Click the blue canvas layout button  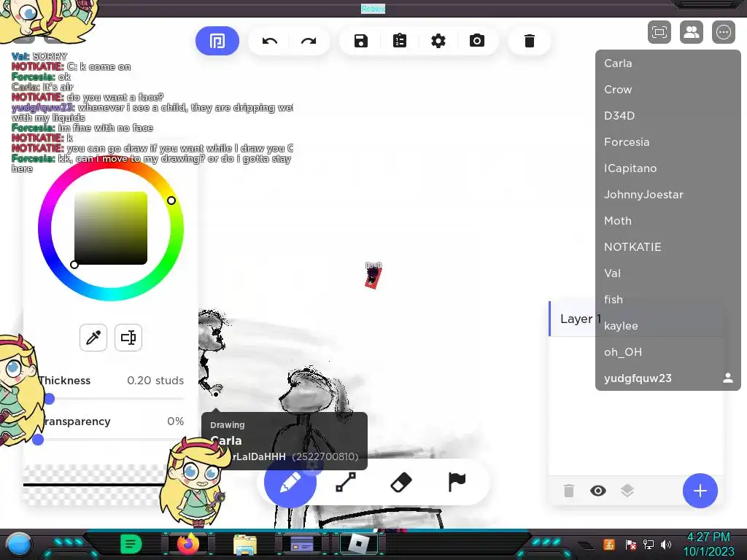[x=217, y=41]
